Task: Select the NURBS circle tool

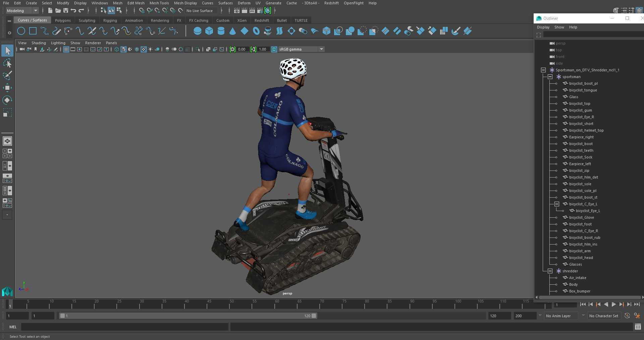Action: [21, 31]
